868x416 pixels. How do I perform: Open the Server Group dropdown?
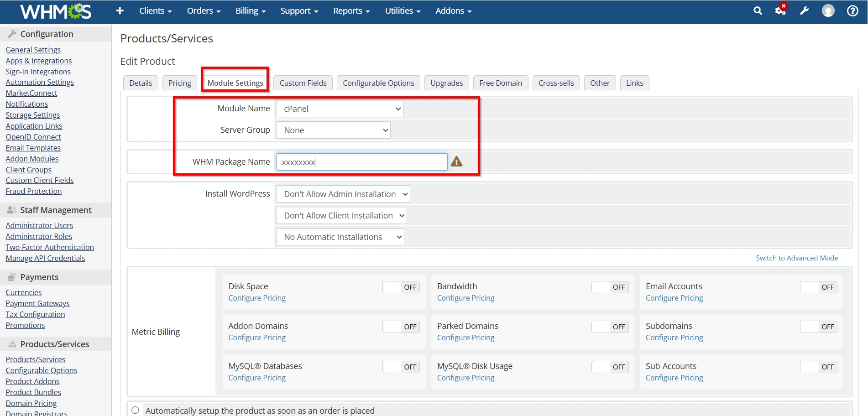[x=334, y=130]
